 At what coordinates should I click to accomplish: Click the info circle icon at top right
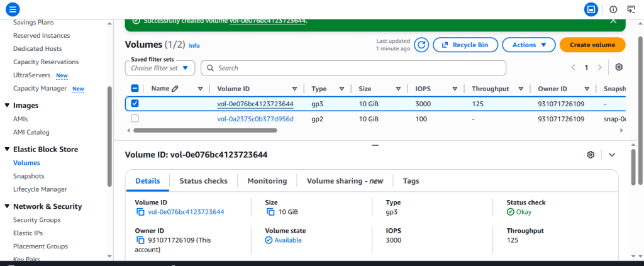tap(613, 9)
